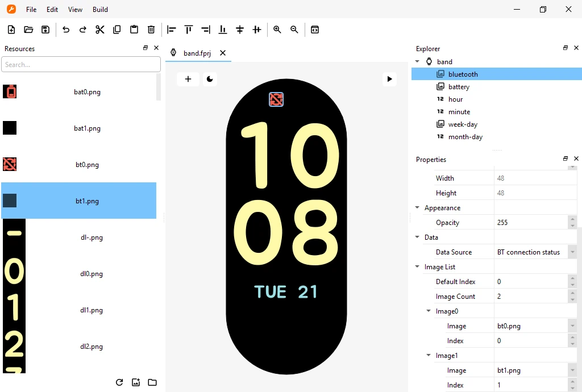Switch to the band.fprj tab
This screenshot has height=392, width=582.
[197, 52]
